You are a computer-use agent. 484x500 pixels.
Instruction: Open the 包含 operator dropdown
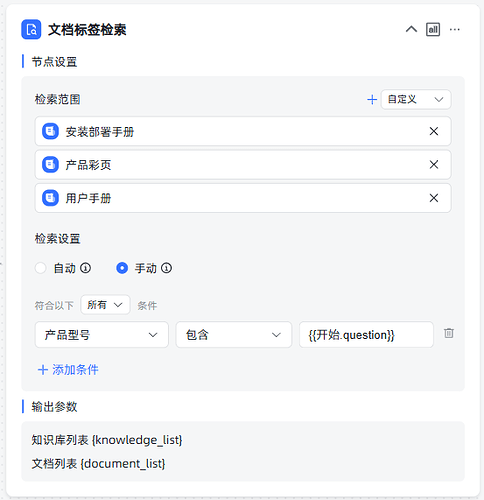(234, 335)
